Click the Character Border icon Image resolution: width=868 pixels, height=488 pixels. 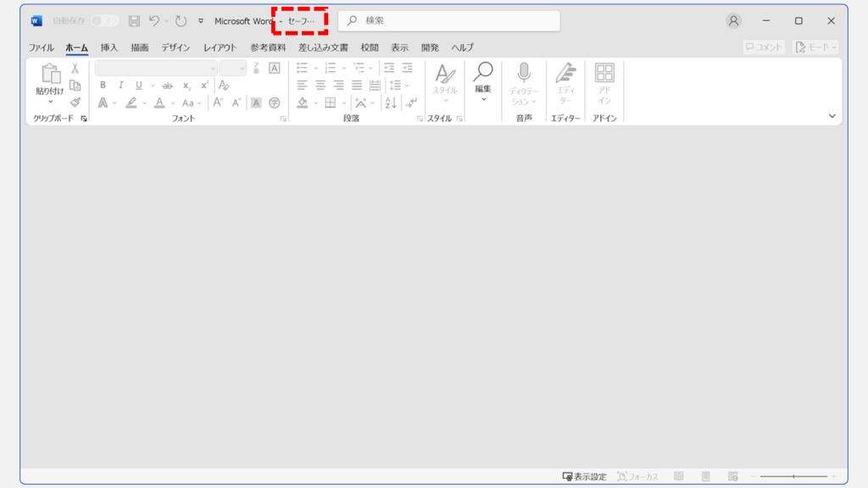point(274,68)
